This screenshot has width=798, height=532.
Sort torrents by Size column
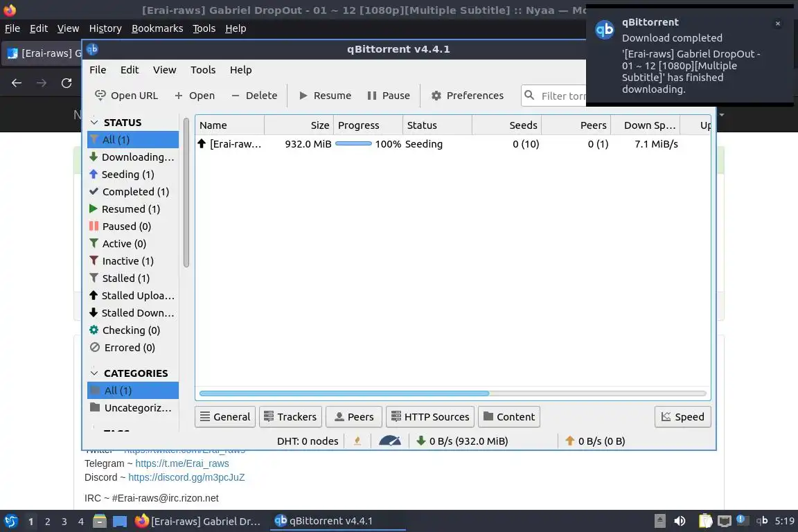[x=299, y=125]
